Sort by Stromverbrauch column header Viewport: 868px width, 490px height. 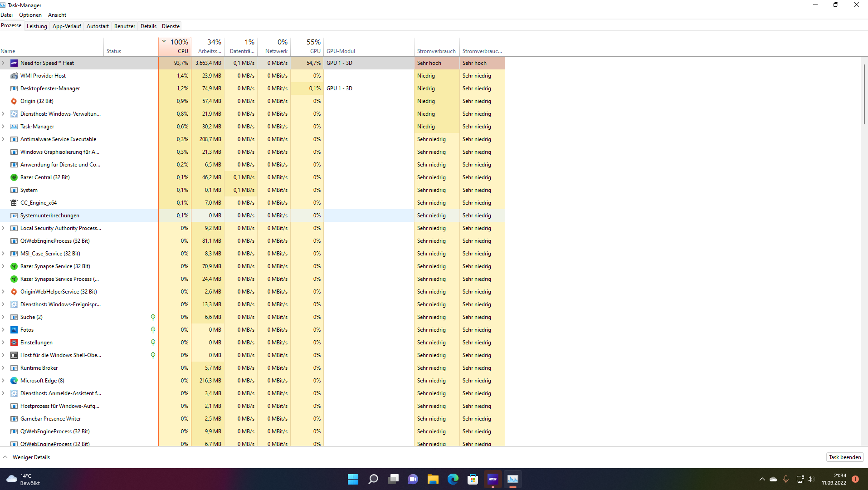point(437,46)
